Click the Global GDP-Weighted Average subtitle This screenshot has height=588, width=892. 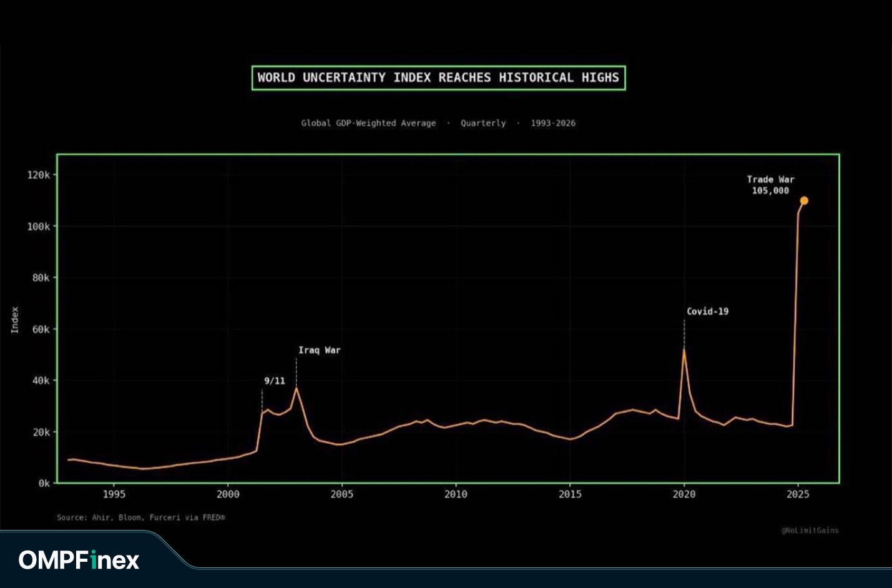pyautogui.click(x=368, y=123)
